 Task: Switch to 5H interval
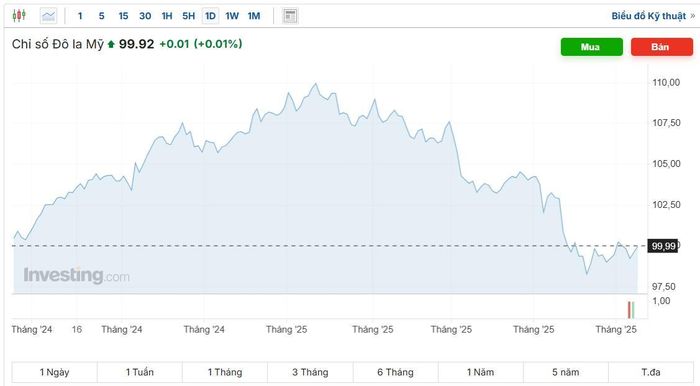point(188,16)
